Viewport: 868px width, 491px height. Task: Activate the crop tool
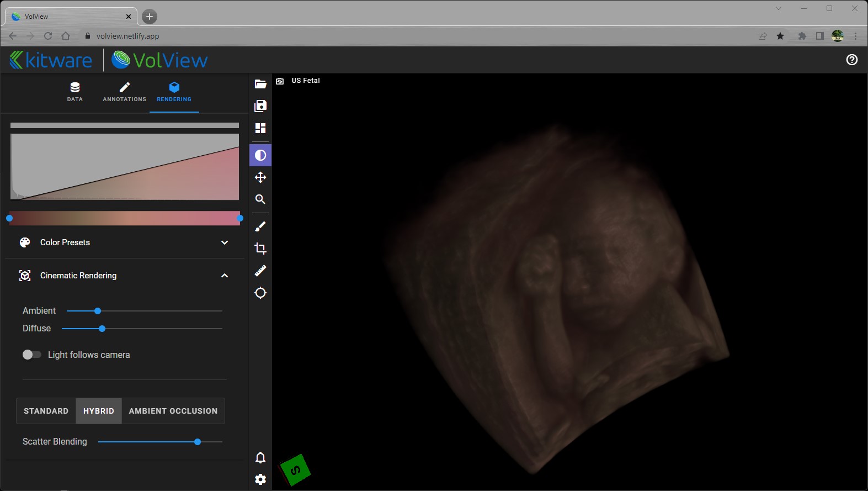[260, 249]
